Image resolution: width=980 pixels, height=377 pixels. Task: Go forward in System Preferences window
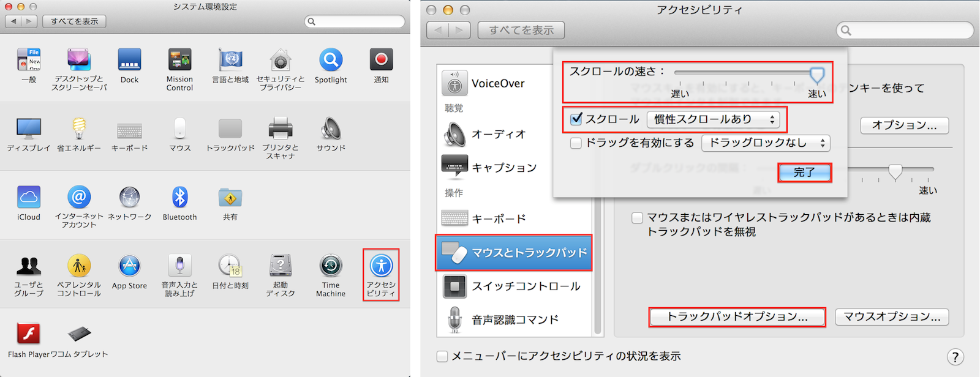[29, 21]
